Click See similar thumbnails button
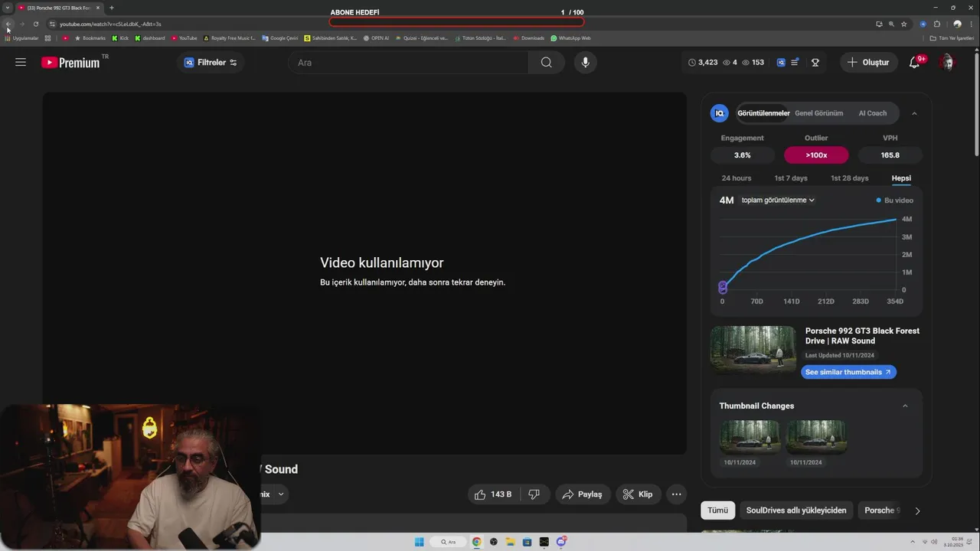This screenshot has width=980, height=551. 848,372
